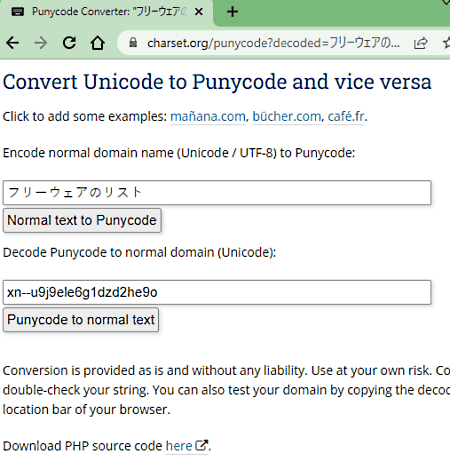Click the Unicode domain name input field
The height and width of the screenshot is (463, 450).
[x=217, y=193]
